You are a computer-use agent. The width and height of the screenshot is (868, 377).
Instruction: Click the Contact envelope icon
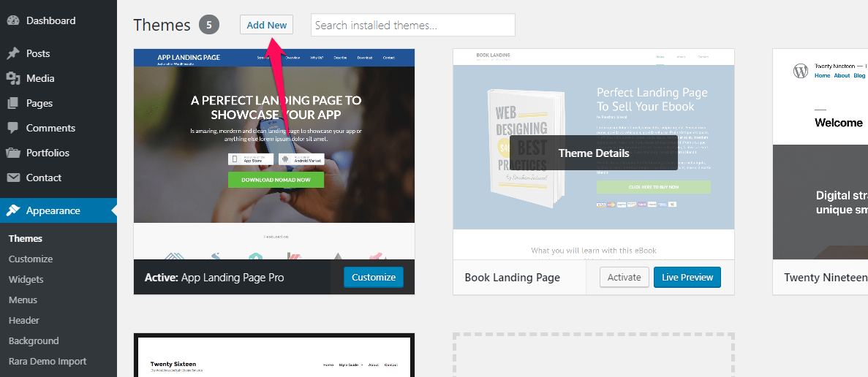click(x=13, y=178)
